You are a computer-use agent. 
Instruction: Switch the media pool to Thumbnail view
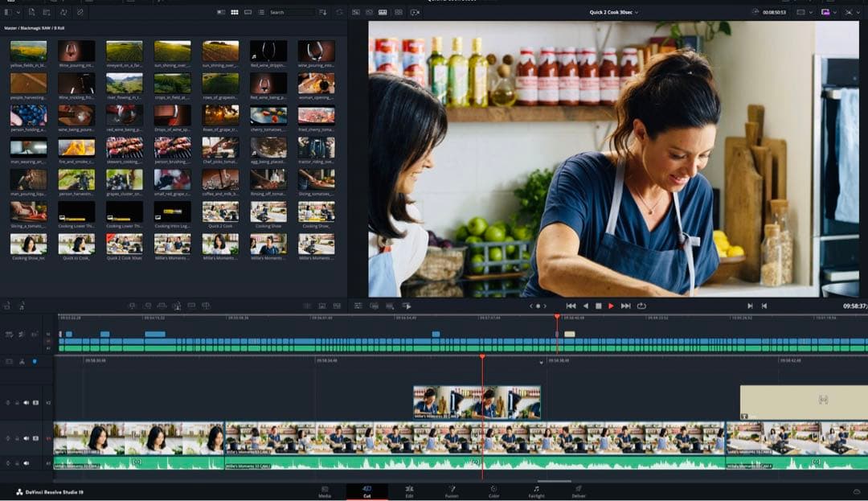coord(235,12)
